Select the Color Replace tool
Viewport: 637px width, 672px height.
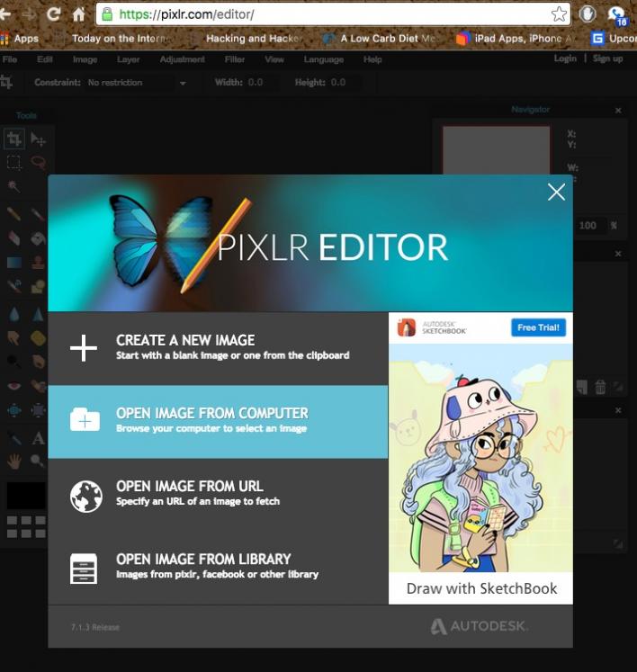13,286
